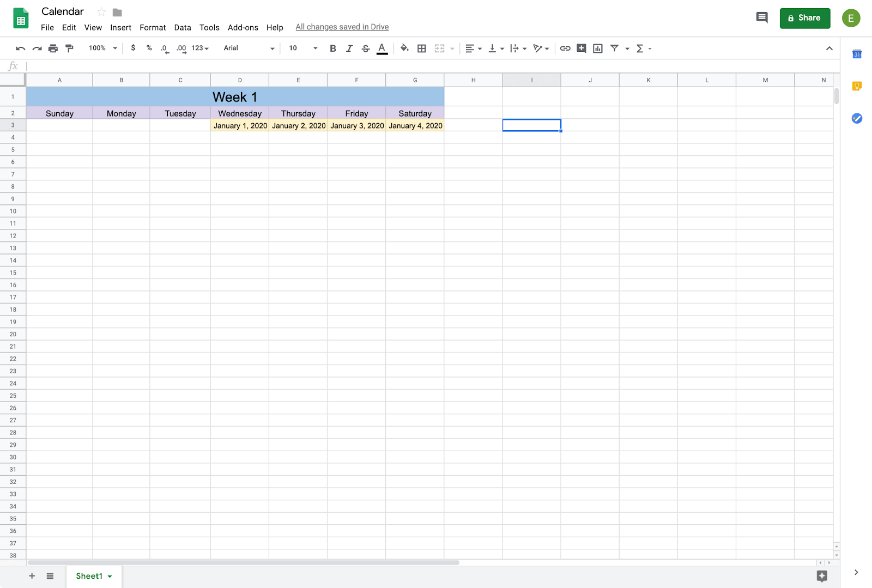This screenshot has width=872, height=588.
Task: Toggle strikethrough formatting
Action: pos(366,49)
